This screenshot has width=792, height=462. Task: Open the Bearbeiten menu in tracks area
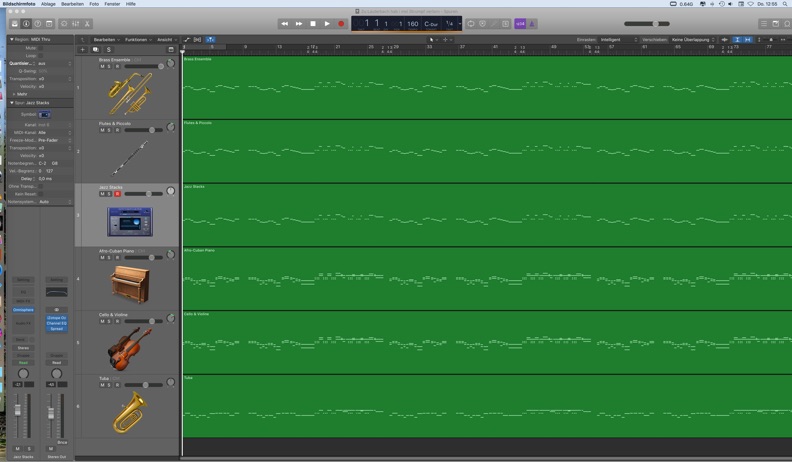click(x=107, y=39)
